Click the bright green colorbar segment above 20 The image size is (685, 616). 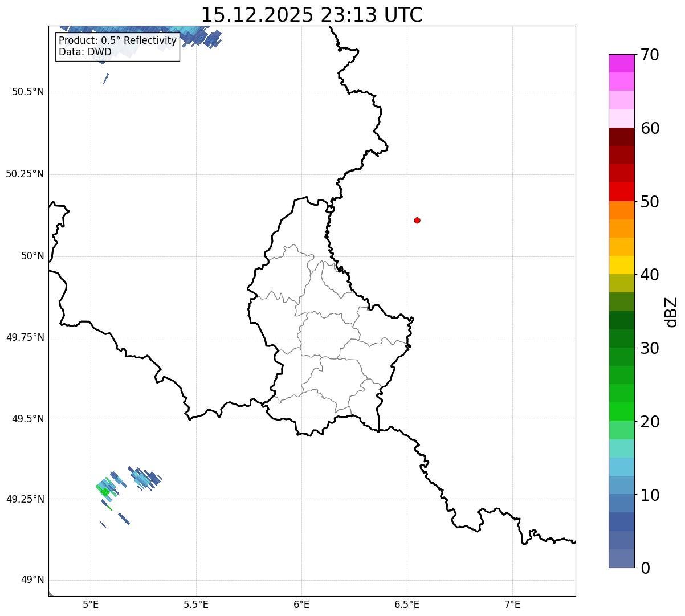(621, 411)
